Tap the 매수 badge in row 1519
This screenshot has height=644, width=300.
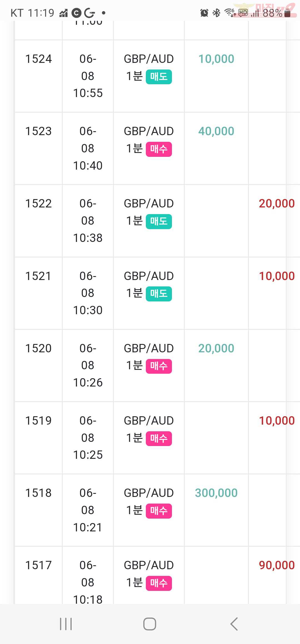(x=159, y=439)
